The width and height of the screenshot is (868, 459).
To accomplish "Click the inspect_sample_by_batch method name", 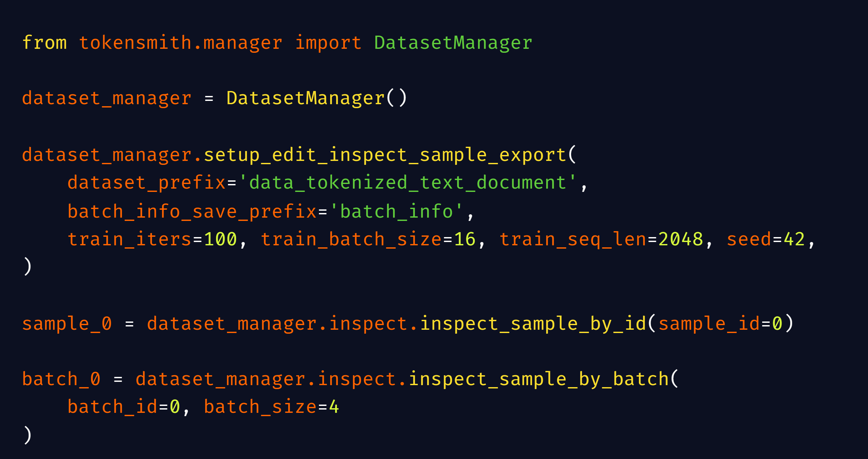I will coord(539,379).
